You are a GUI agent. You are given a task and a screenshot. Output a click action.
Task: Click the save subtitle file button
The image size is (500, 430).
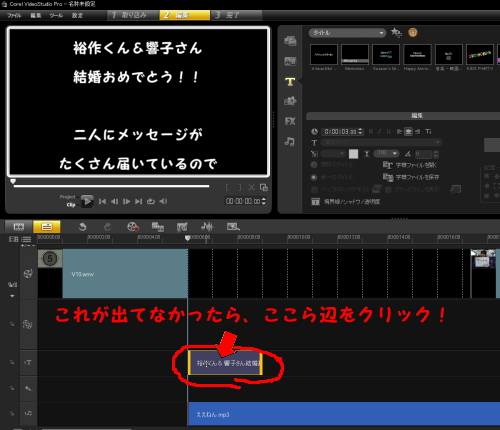point(411,177)
